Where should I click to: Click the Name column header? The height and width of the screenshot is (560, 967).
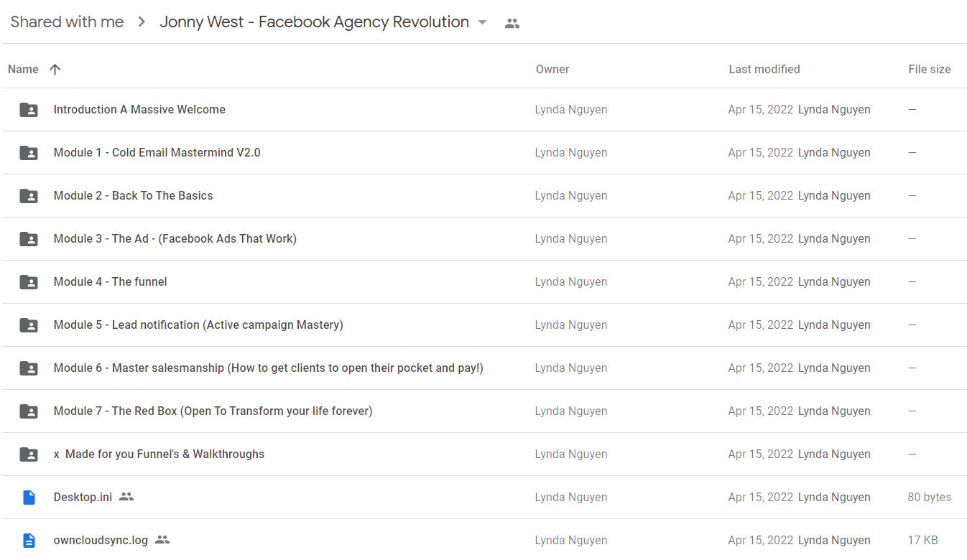point(23,70)
